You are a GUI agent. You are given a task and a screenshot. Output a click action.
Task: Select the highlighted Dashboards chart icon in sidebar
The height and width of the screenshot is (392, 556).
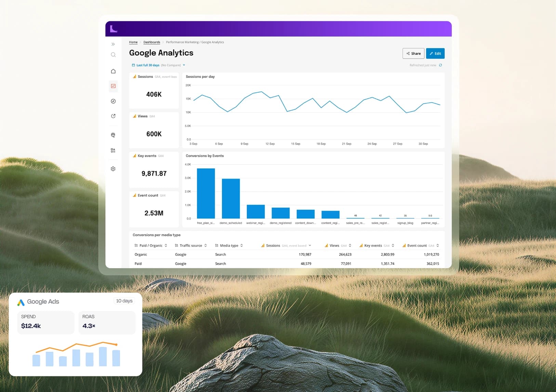[113, 86]
